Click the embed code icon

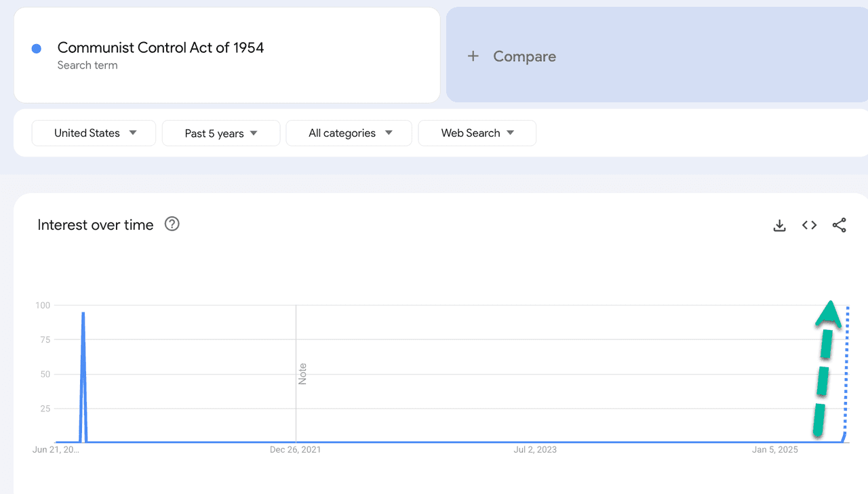[x=809, y=226]
